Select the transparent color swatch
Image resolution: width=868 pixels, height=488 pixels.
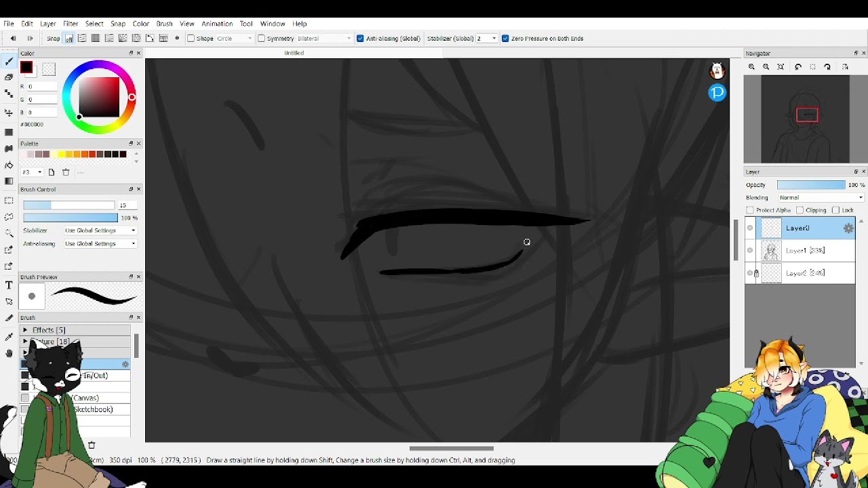[x=49, y=69]
